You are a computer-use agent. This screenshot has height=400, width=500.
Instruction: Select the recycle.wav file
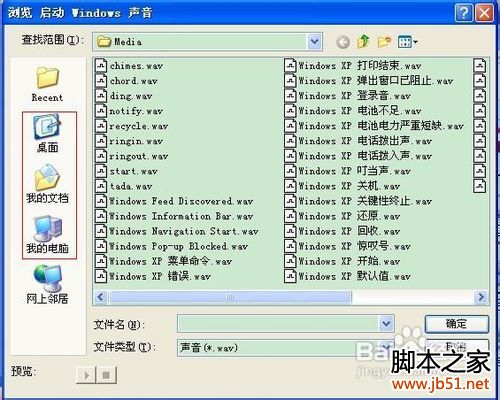pyautogui.click(x=132, y=126)
